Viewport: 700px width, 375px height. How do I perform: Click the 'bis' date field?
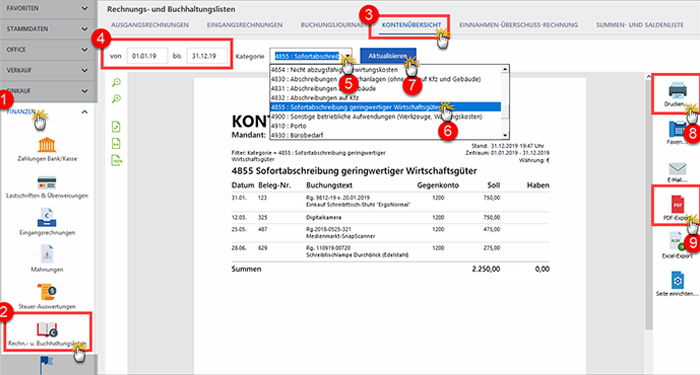pyautogui.click(x=207, y=56)
